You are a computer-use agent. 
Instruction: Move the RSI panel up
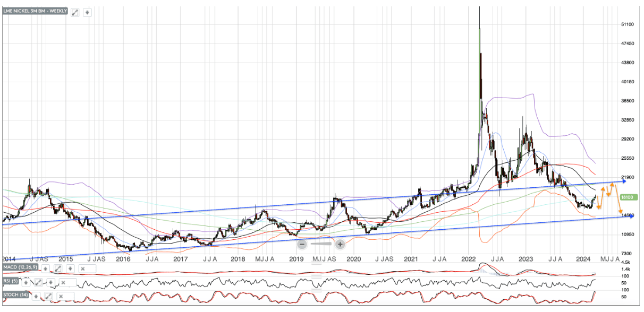point(27,282)
